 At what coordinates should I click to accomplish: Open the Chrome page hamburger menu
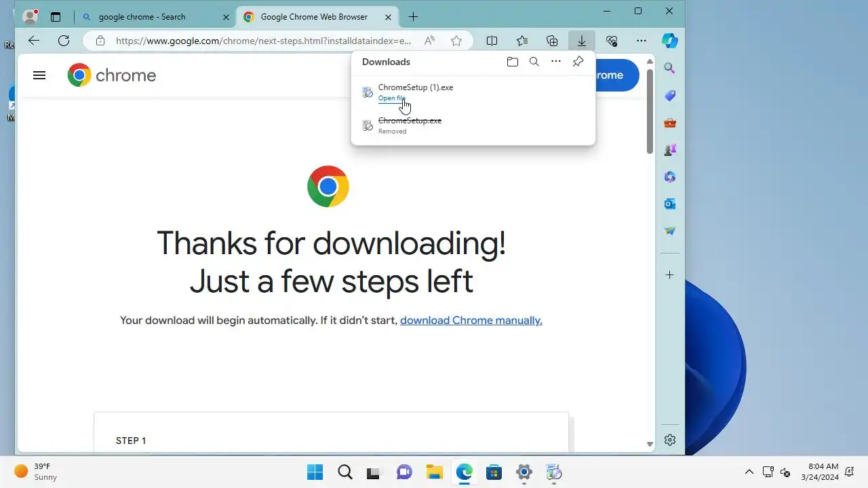39,75
